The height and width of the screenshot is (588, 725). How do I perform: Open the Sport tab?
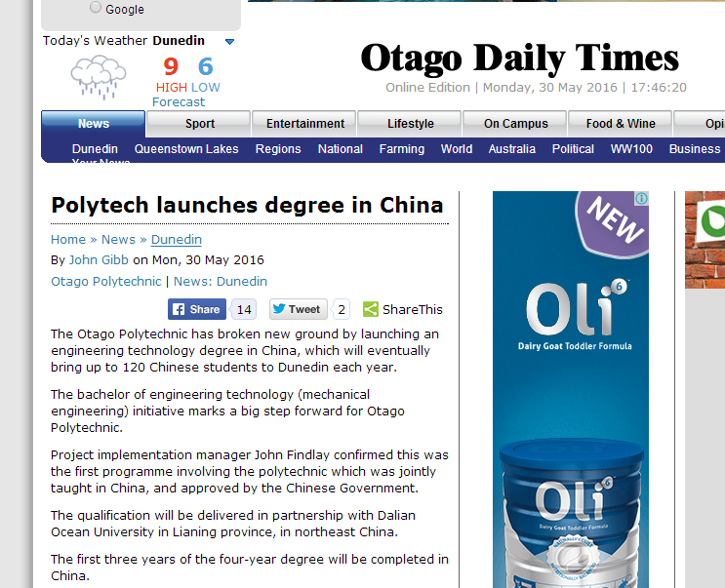[x=199, y=124]
